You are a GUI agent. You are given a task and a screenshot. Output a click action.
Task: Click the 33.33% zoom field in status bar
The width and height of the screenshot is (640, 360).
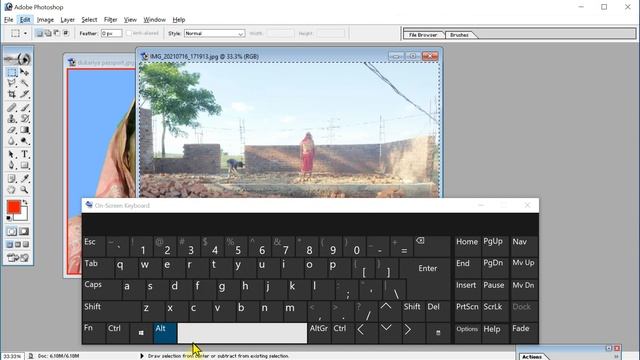tap(12, 356)
